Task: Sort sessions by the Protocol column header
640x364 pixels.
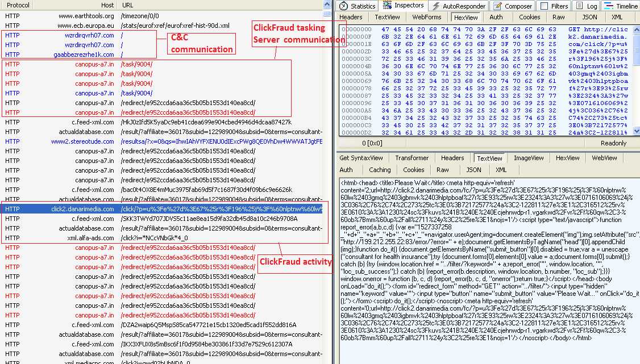Action: (x=18, y=5)
